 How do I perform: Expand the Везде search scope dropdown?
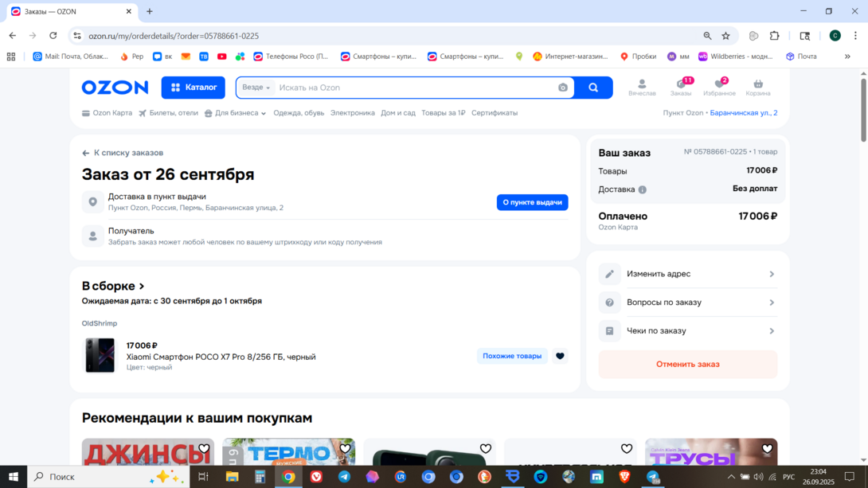[x=256, y=88]
